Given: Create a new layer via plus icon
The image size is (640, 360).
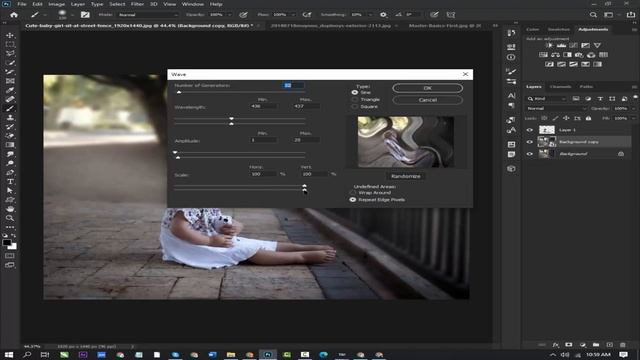Looking at the screenshot, I should click(609, 345).
